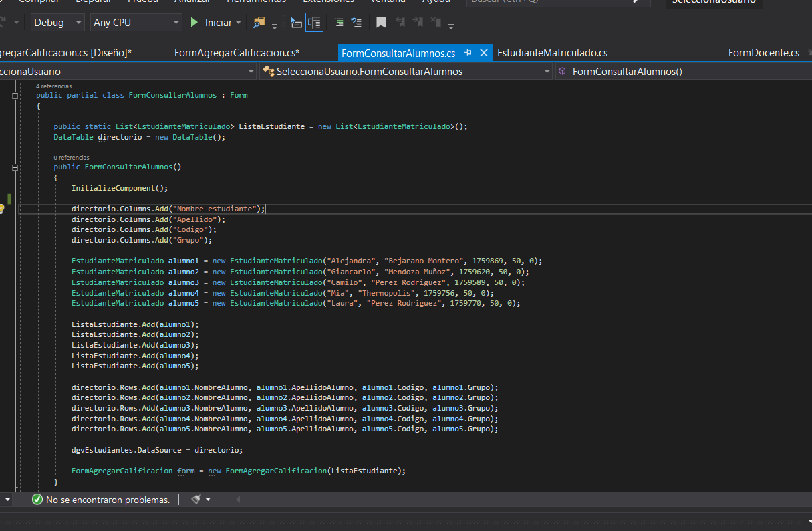The width and height of the screenshot is (812, 531).
Task: Click the alumno1 declaration with "Alejandra"
Action: point(307,261)
